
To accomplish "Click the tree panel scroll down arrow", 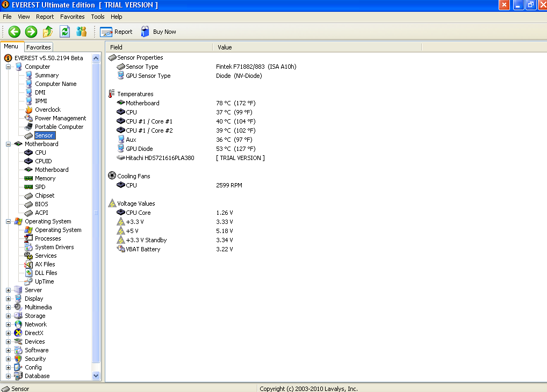I will click(96, 376).
